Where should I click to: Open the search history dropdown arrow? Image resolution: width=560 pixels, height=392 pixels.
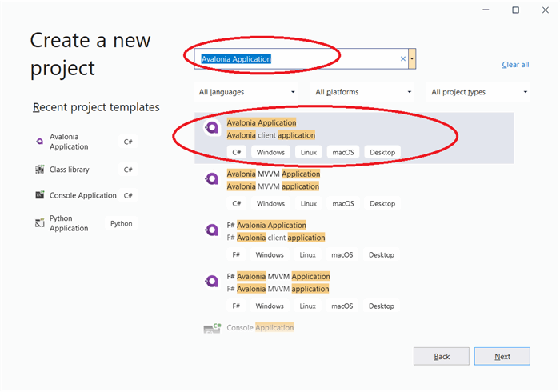412,58
